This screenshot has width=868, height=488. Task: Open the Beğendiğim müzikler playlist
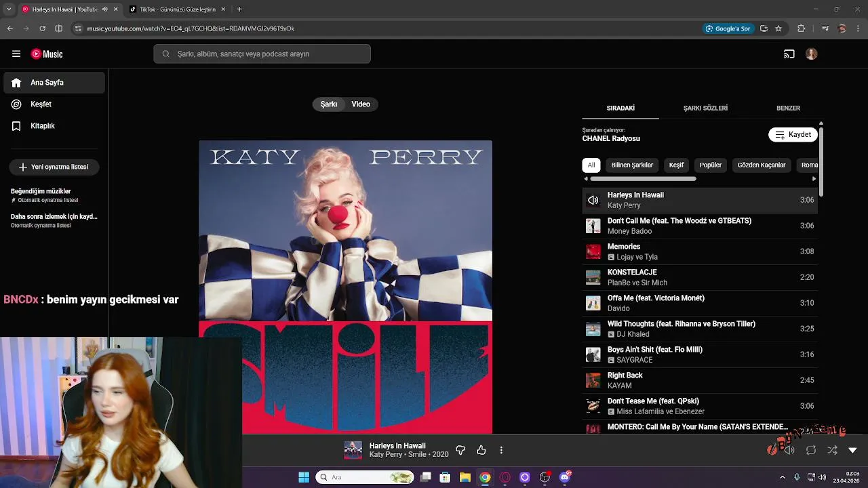(54, 195)
